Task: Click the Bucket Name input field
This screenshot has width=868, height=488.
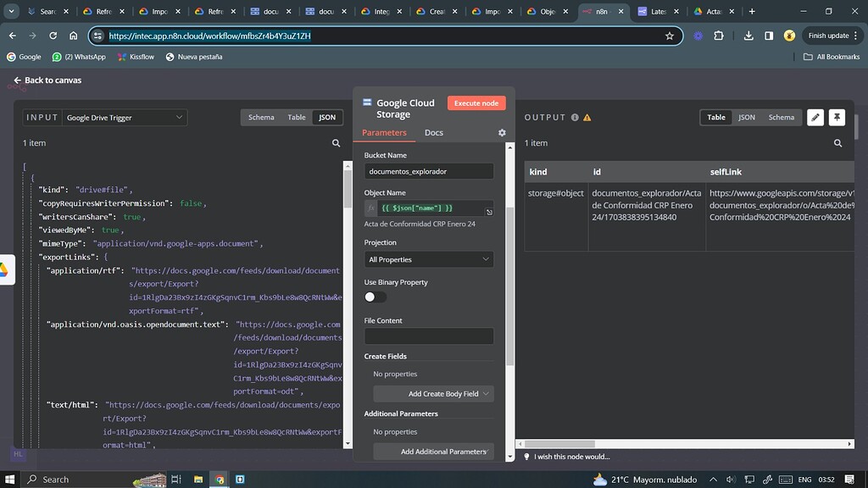Action: click(428, 171)
